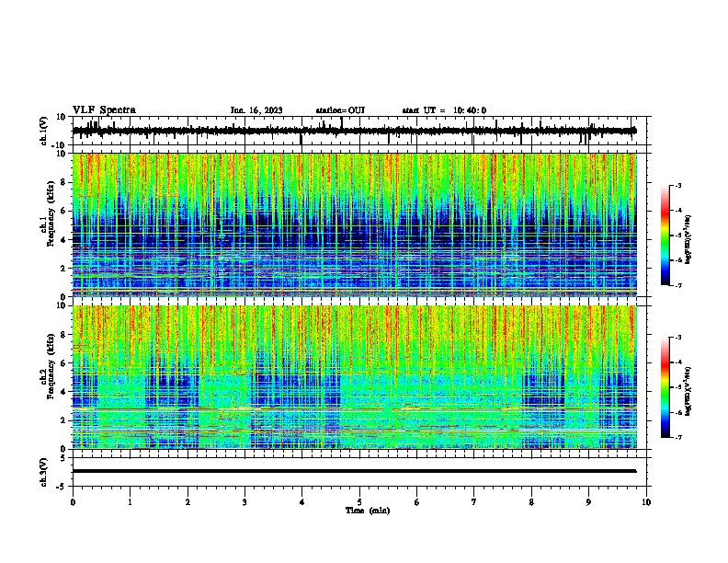This screenshot has height=563, width=728.
Task: Click the time axis tick label 4
Action: [302, 502]
